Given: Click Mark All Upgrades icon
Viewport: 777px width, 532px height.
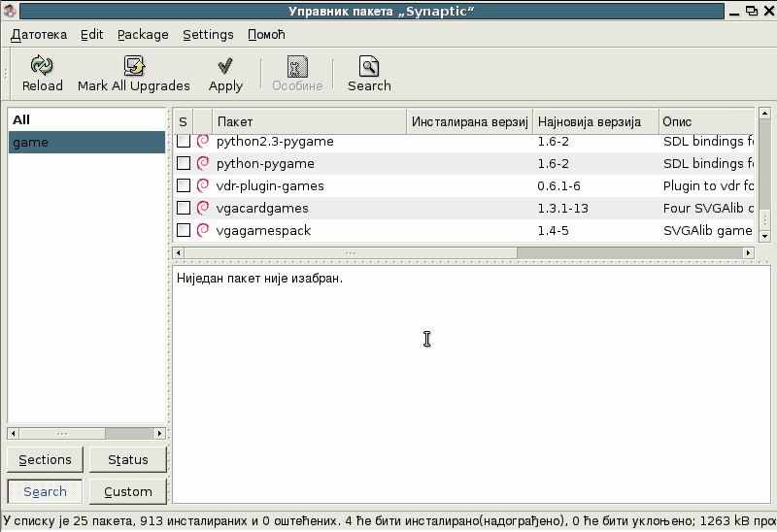Looking at the screenshot, I should click(x=134, y=65).
